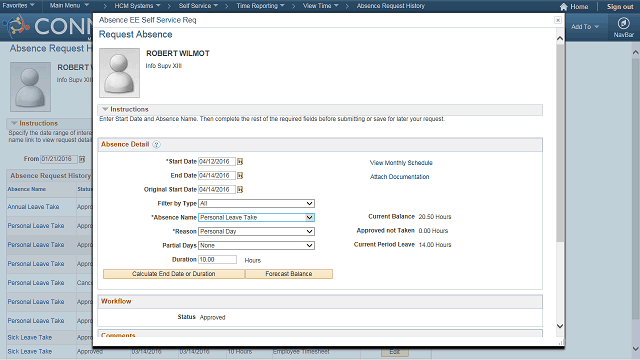Viewport: 640px width, 360px height.
Task: Click the From date field behind dialog
Action: click(59, 159)
